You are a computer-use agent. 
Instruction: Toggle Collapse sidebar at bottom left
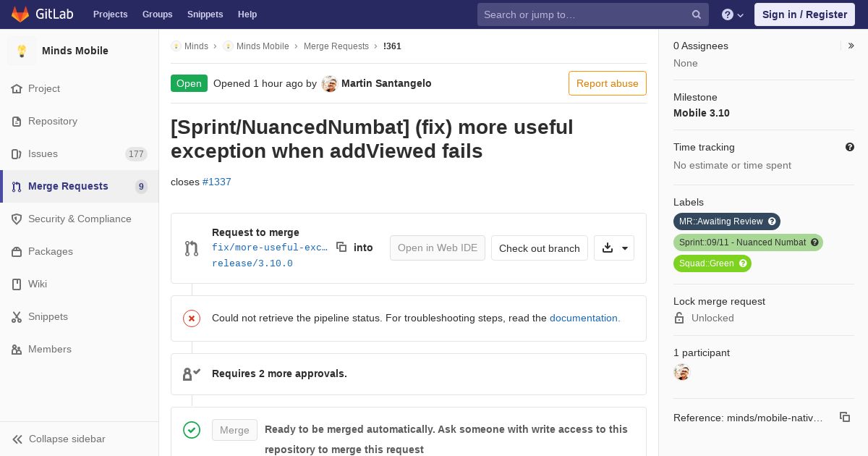click(59, 439)
